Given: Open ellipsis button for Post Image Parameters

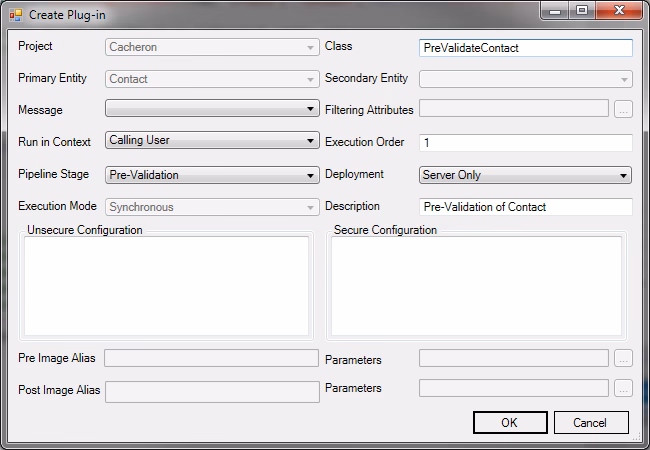Looking at the screenshot, I should pyautogui.click(x=623, y=388).
